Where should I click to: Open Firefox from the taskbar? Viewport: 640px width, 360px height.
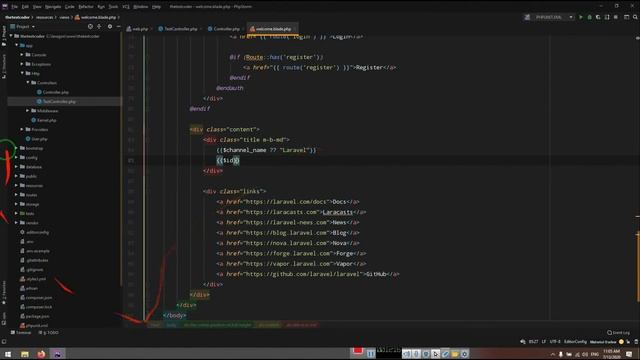(x=41, y=354)
